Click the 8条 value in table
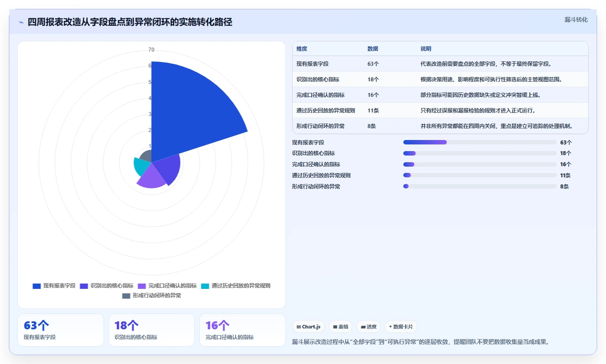Image resolution: width=606 pixels, height=364 pixels. (x=372, y=126)
